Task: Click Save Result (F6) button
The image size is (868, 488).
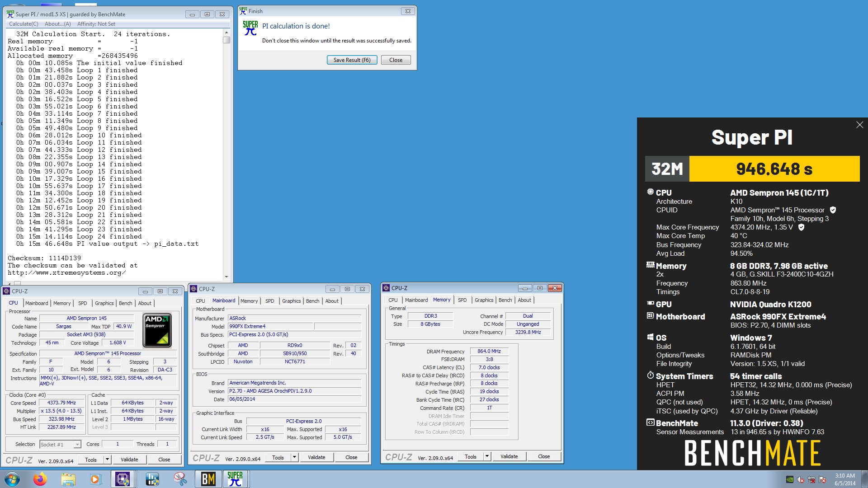Action: pos(352,60)
